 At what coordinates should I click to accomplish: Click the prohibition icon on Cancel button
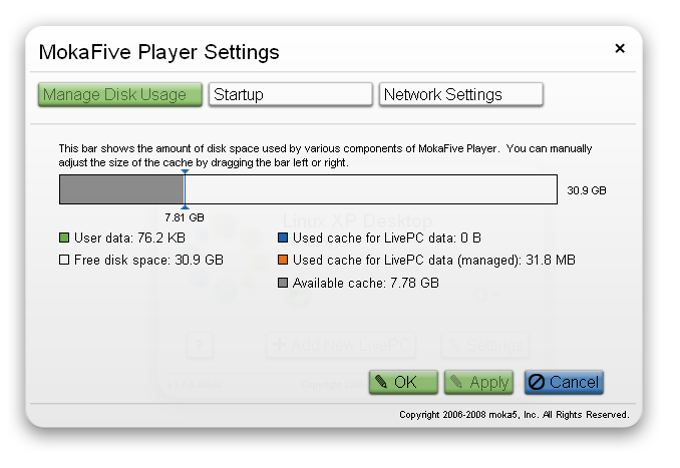coord(536,382)
